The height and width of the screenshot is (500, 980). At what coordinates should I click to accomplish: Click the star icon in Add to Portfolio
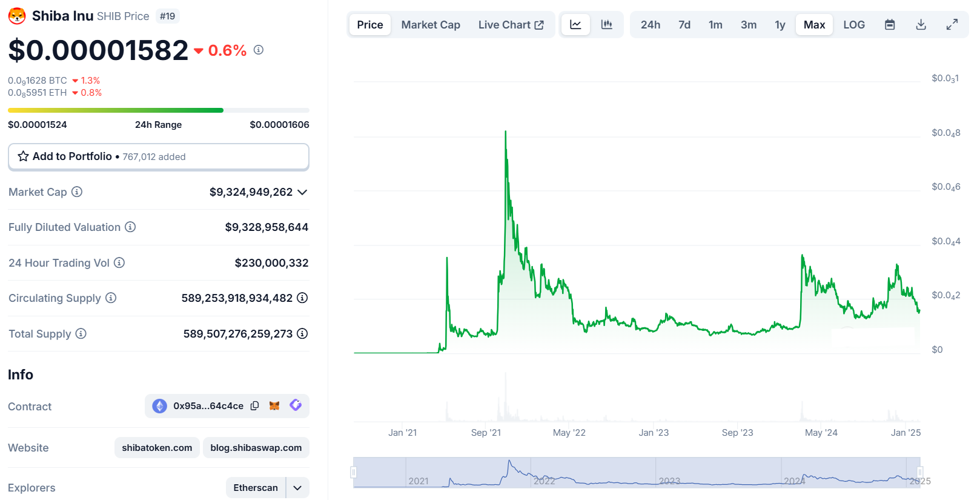tap(23, 156)
